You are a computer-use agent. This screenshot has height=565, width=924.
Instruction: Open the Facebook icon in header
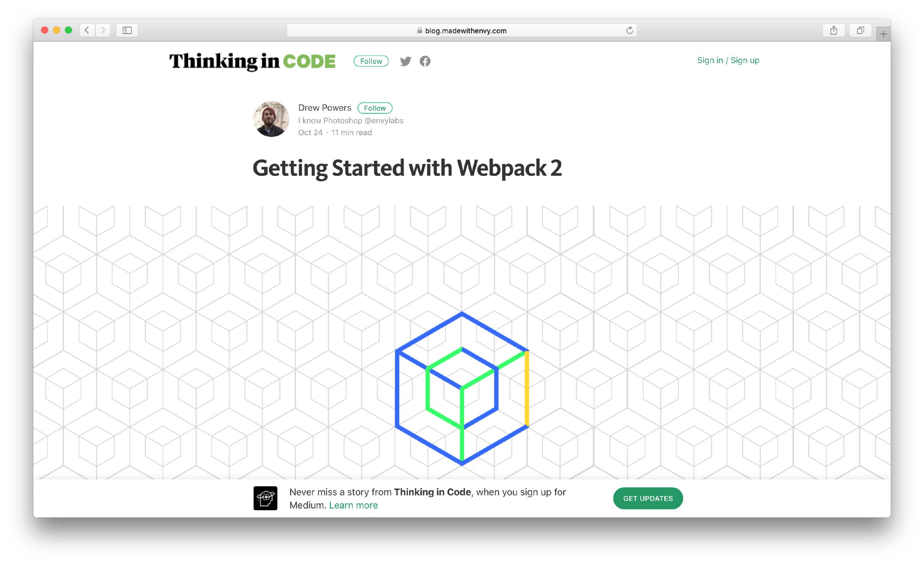tap(425, 61)
